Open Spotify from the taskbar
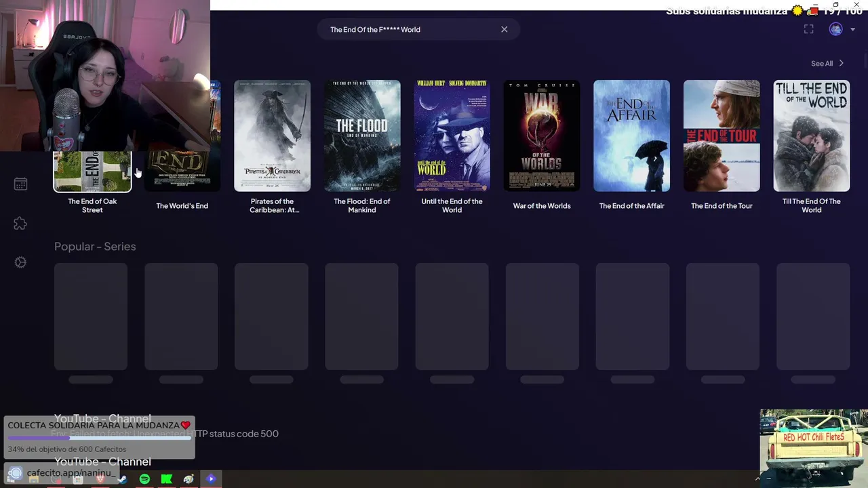Viewport: 868px width, 488px height. (144, 479)
